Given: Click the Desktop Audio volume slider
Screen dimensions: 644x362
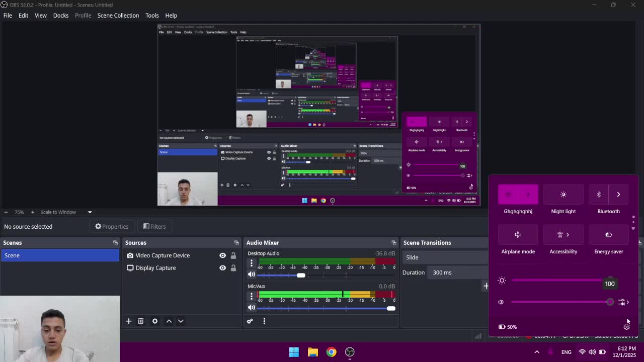Looking at the screenshot, I should [301, 275].
